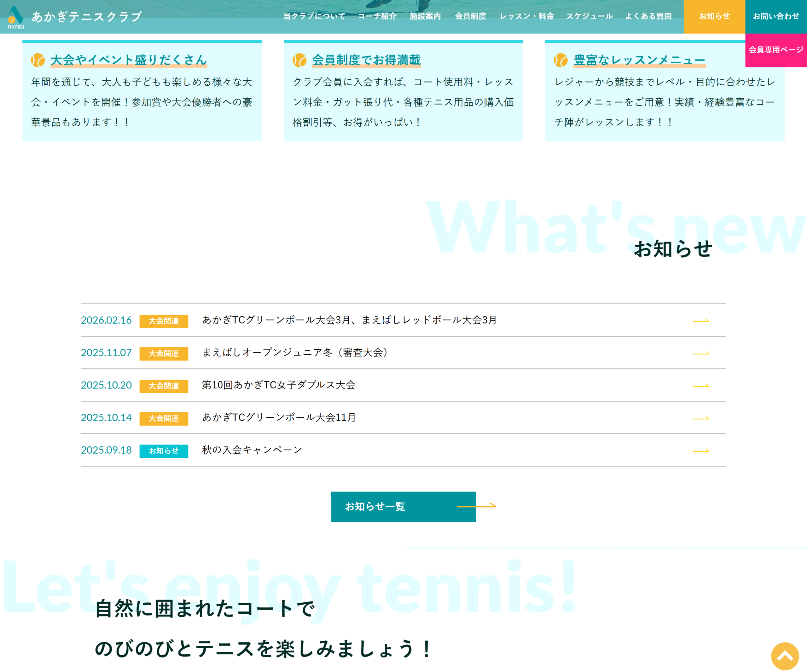Open the pink 会員専用ページ button
The height and width of the screenshot is (672, 807).
pyautogui.click(x=776, y=50)
